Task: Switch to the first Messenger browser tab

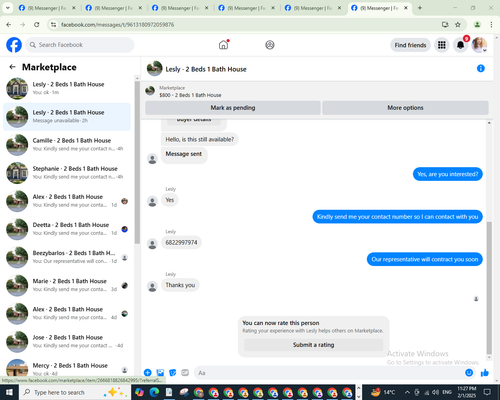Action: coord(47,8)
